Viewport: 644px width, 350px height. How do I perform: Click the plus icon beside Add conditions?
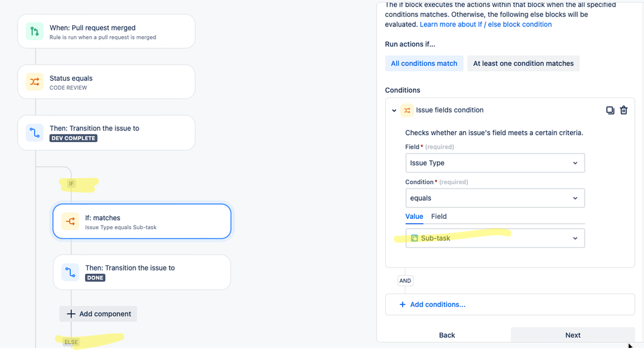tap(403, 304)
